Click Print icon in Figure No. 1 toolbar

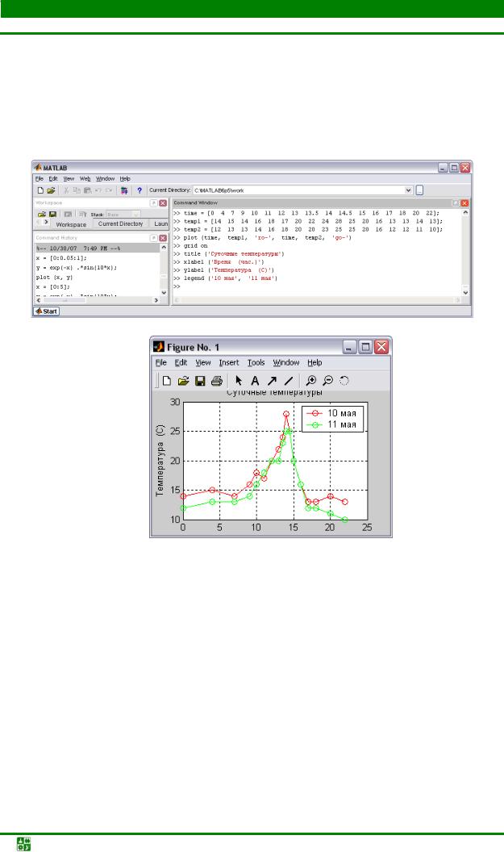point(217,381)
